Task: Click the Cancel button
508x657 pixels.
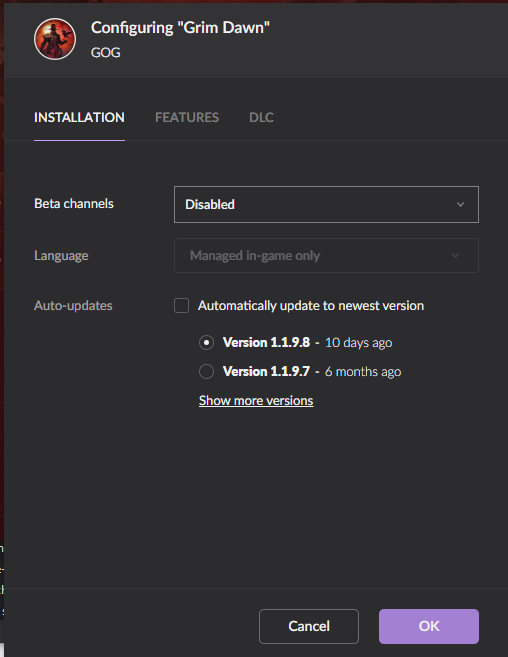Action: (x=309, y=626)
